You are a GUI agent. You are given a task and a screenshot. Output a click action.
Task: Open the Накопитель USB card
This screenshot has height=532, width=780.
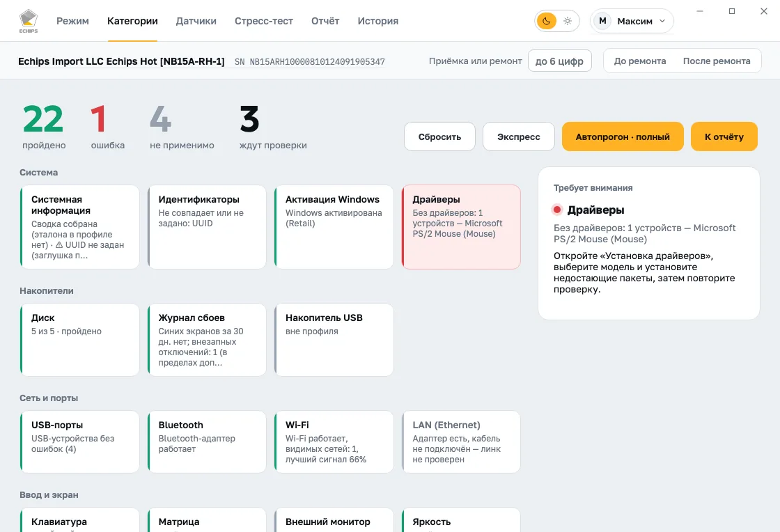click(334, 340)
